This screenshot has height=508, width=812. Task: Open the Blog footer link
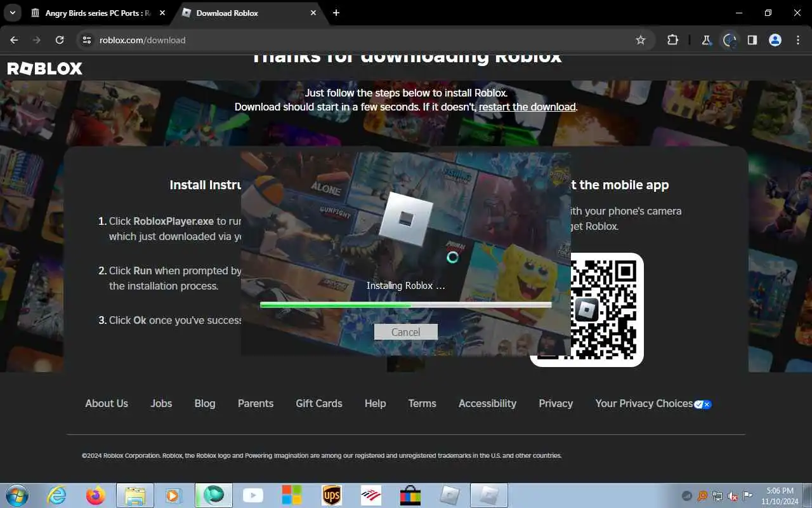(x=205, y=403)
